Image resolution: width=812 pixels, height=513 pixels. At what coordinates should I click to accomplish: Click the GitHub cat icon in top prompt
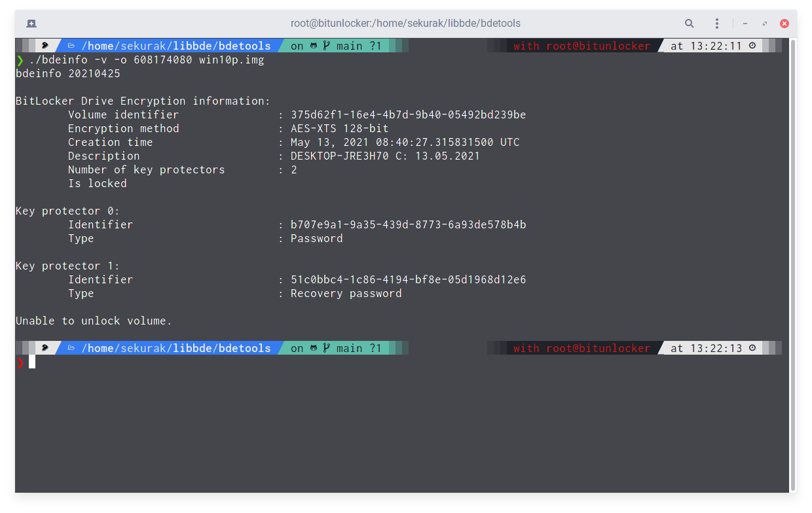click(x=314, y=46)
